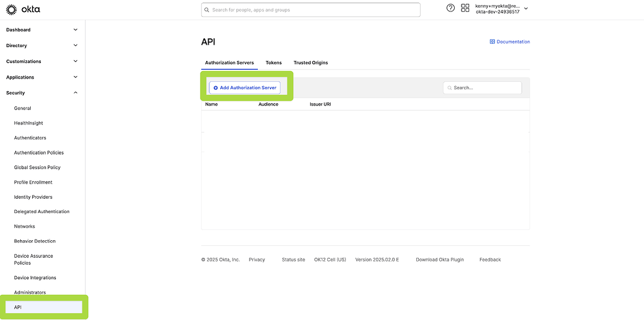Open the Documentation link

pyautogui.click(x=509, y=41)
